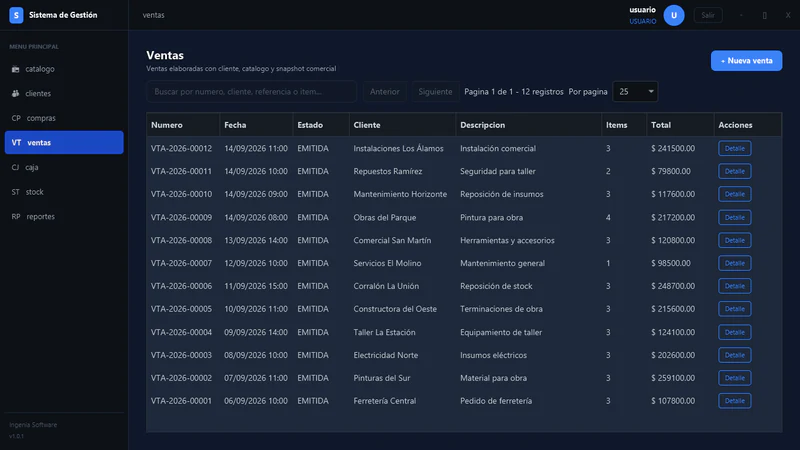Click the clientes sidebar icon
Image resolution: width=800 pixels, height=450 pixels.
(x=15, y=93)
